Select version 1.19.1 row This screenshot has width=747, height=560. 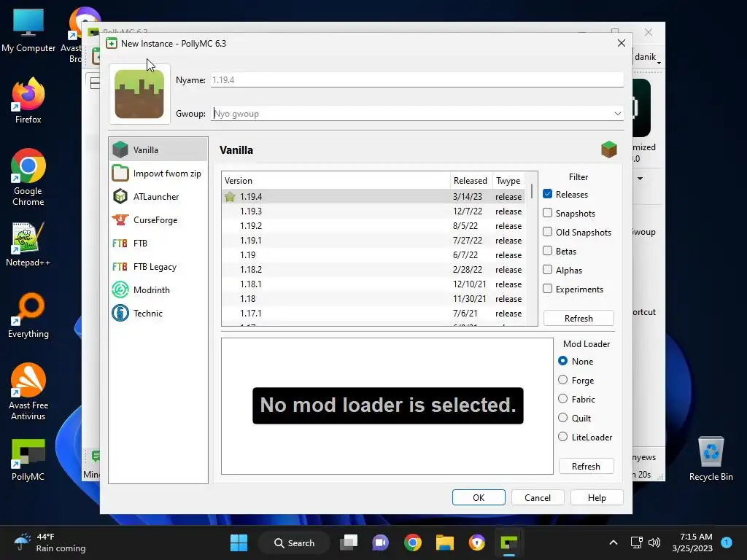coord(373,241)
